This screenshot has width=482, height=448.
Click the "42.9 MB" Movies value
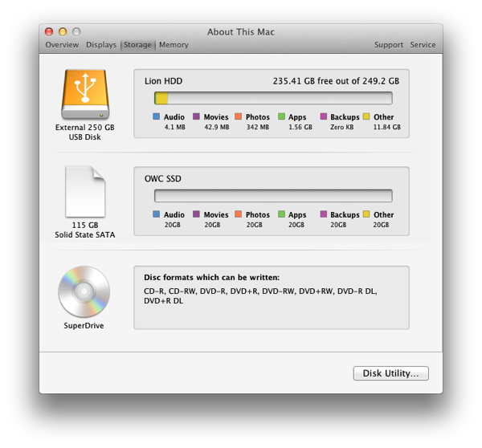click(x=217, y=127)
